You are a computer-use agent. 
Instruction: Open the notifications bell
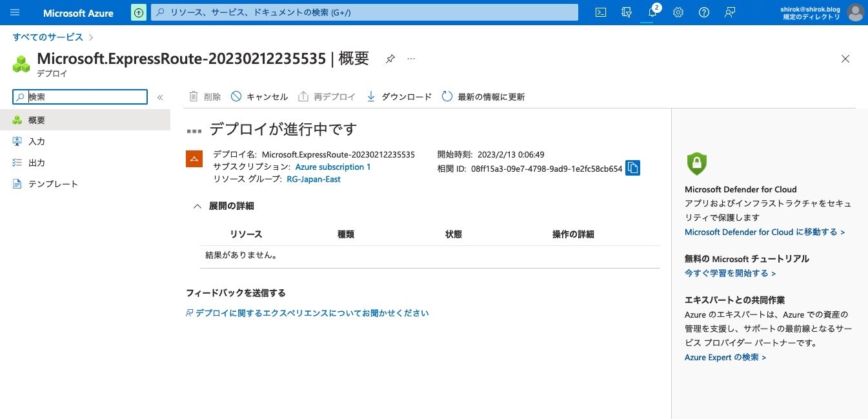[652, 12]
